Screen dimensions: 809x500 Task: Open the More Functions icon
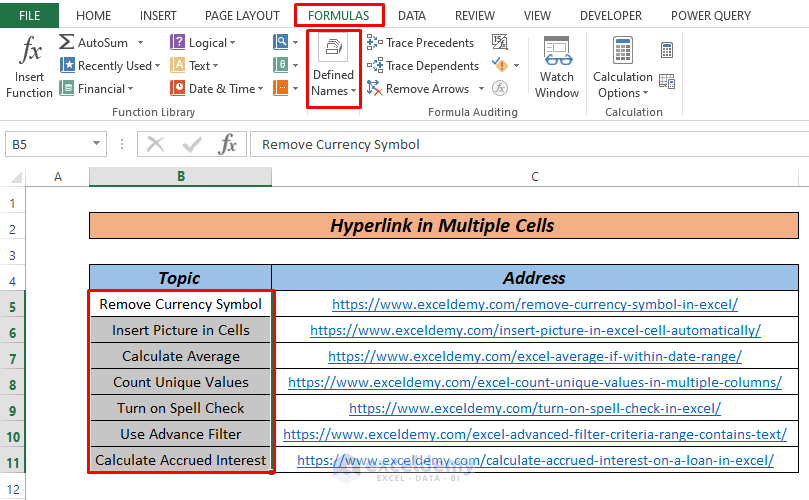[x=281, y=88]
